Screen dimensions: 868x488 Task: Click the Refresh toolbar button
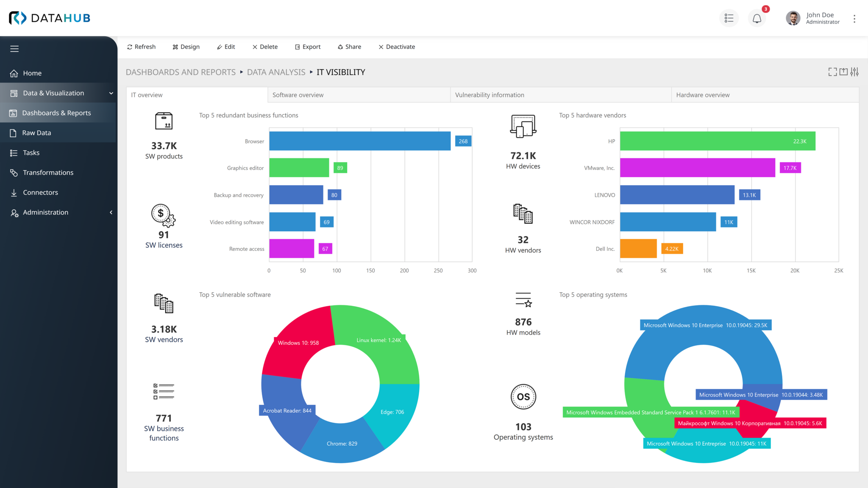click(141, 47)
